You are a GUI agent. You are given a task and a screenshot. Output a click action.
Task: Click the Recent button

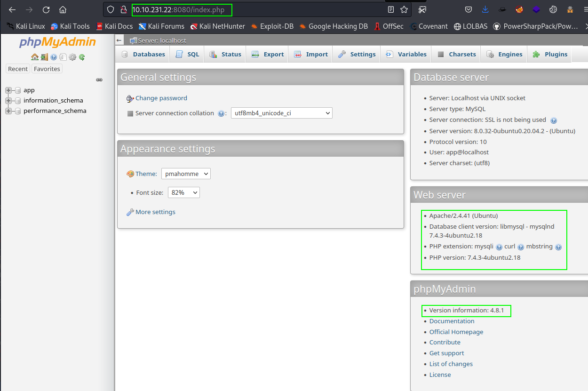coord(18,69)
